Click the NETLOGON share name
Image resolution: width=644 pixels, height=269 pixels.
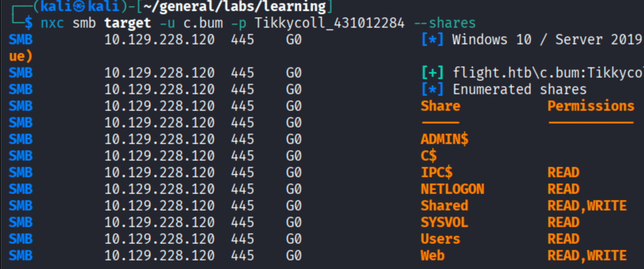[x=452, y=189]
